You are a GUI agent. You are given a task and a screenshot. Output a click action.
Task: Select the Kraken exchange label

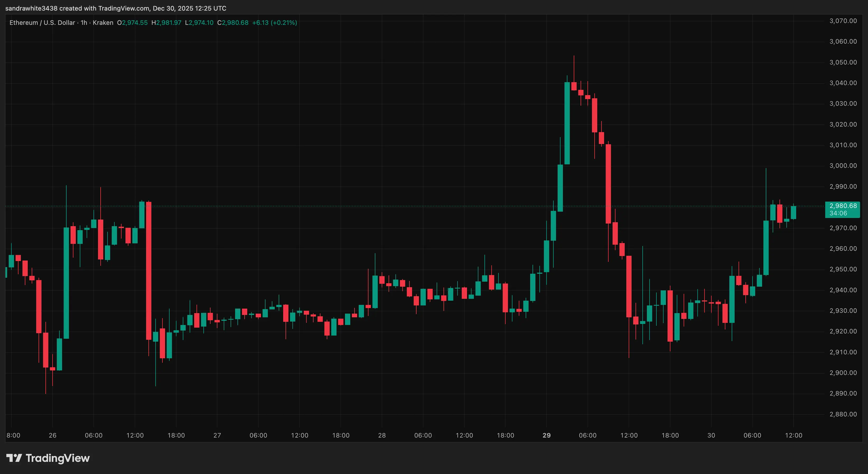pyautogui.click(x=104, y=22)
